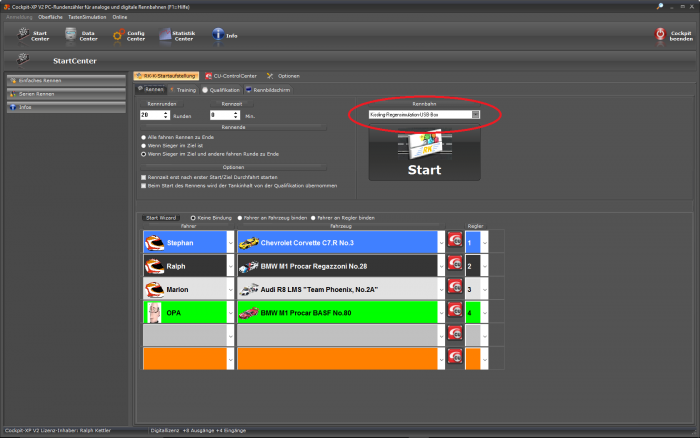Expand vehicle dropdown for Audi R8 LMS
The image size is (700, 438).
coord(443,290)
